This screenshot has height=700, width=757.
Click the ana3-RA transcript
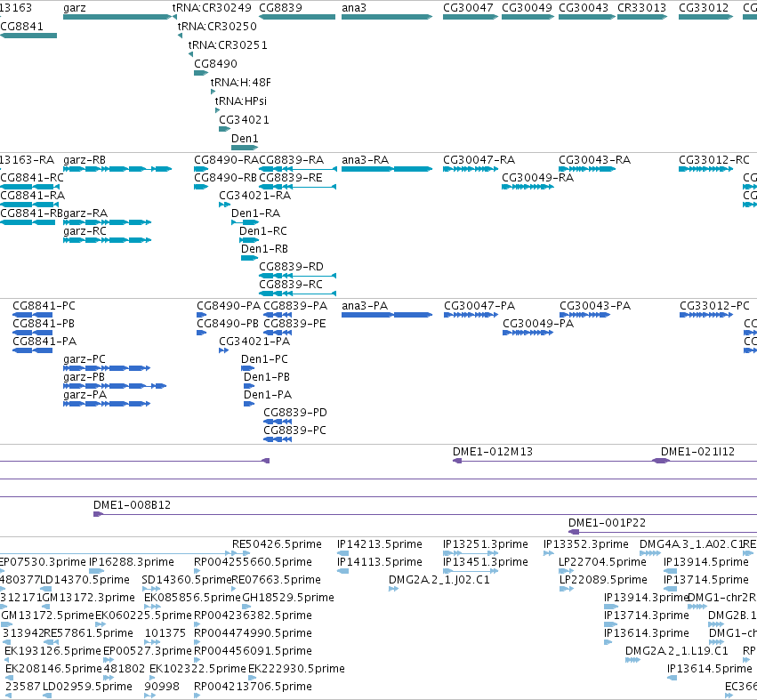387,169
